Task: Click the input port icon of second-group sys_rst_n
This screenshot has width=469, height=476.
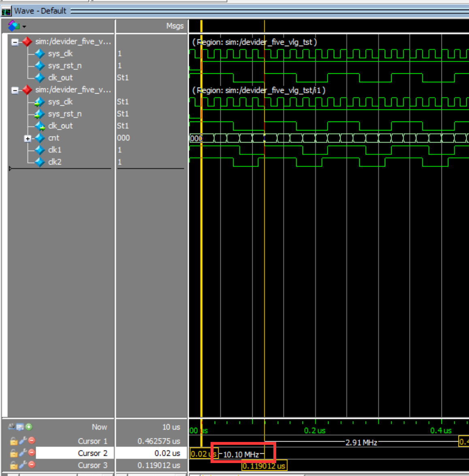Action: point(39,114)
